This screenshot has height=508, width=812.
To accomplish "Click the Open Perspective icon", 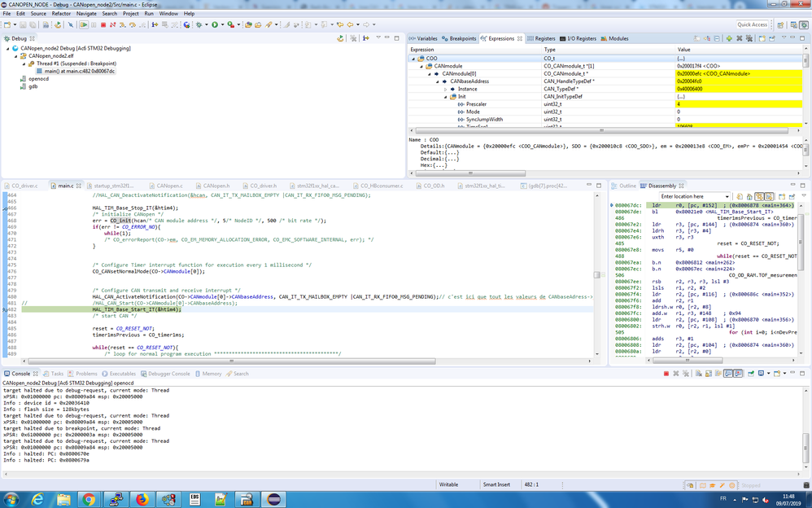I will pos(780,25).
